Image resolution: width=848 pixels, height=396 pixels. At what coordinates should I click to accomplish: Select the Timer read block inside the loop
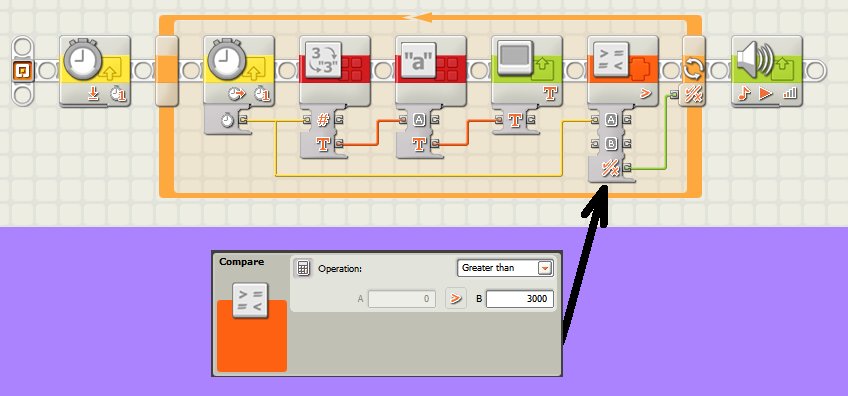click(240, 70)
